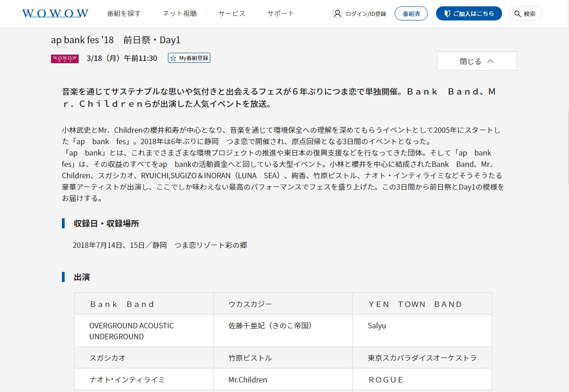Click the ウカスカジー table cell
Image resolution: width=569 pixels, height=392 pixels.
pos(283,304)
